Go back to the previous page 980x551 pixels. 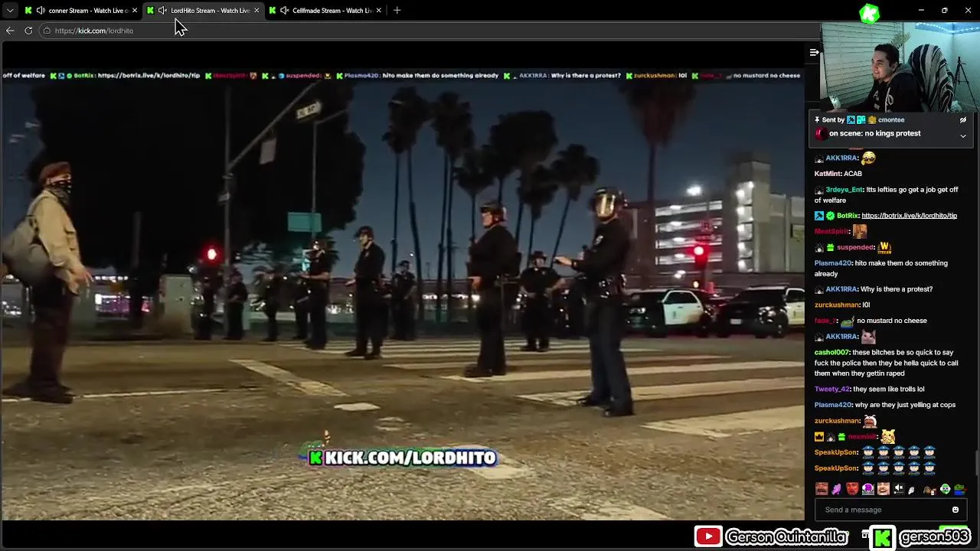pos(10,31)
